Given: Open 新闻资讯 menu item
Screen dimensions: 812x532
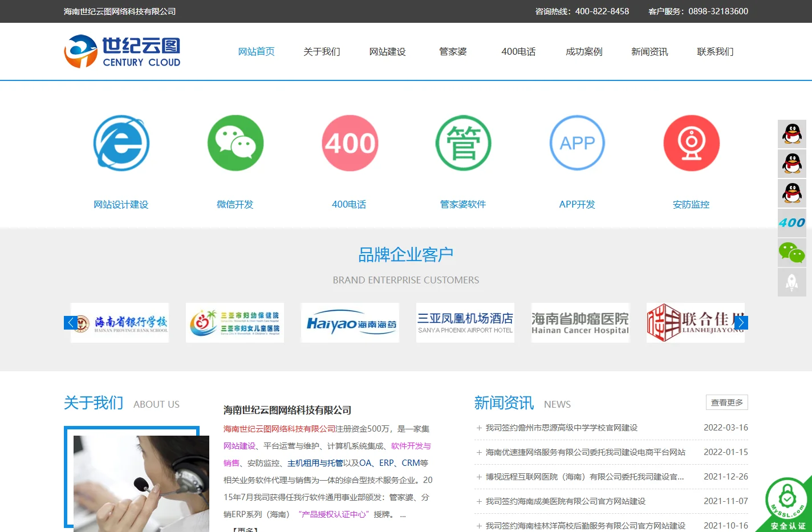Looking at the screenshot, I should pyautogui.click(x=650, y=52).
